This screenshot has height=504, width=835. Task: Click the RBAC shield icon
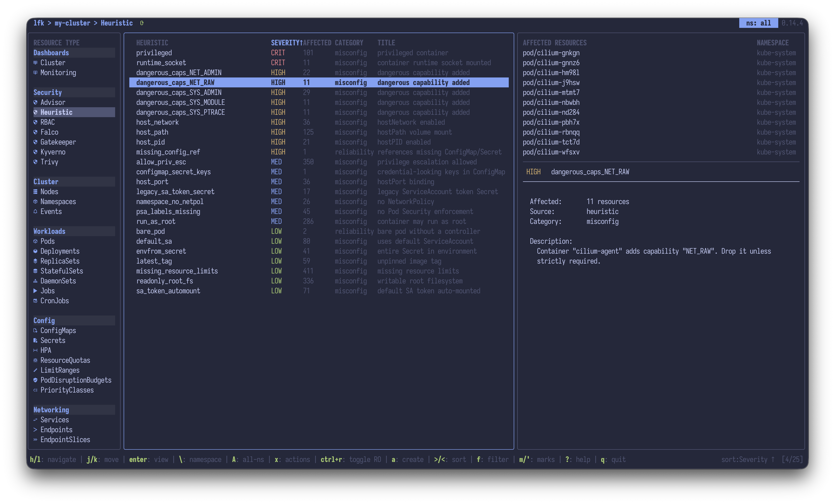tap(35, 122)
